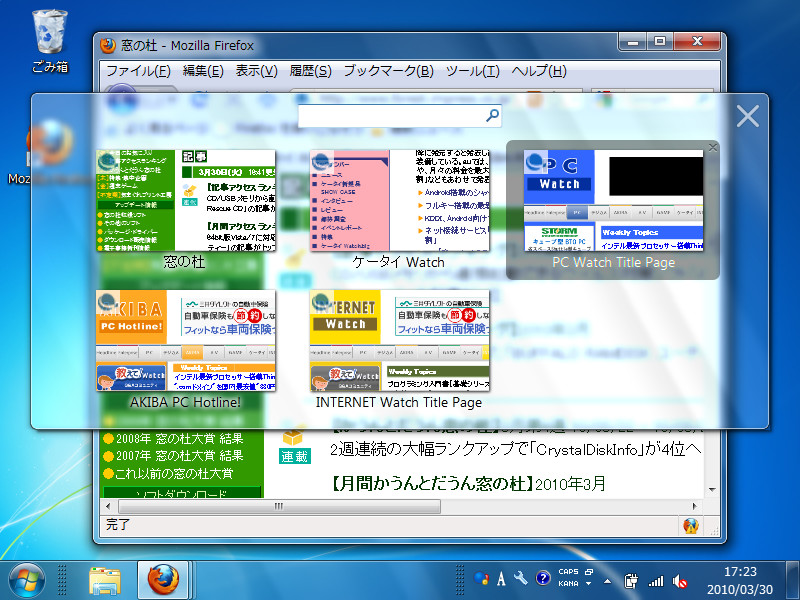Open the 履歴(S) menu
Viewport: 800px width, 600px height.
pyautogui.click(x=310, y=71)
